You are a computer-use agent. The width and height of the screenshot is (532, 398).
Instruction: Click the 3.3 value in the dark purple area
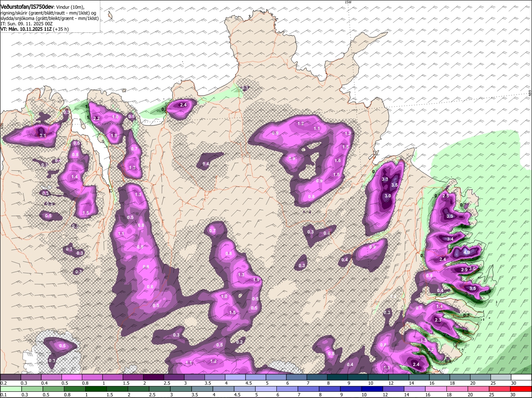(385, 179)
